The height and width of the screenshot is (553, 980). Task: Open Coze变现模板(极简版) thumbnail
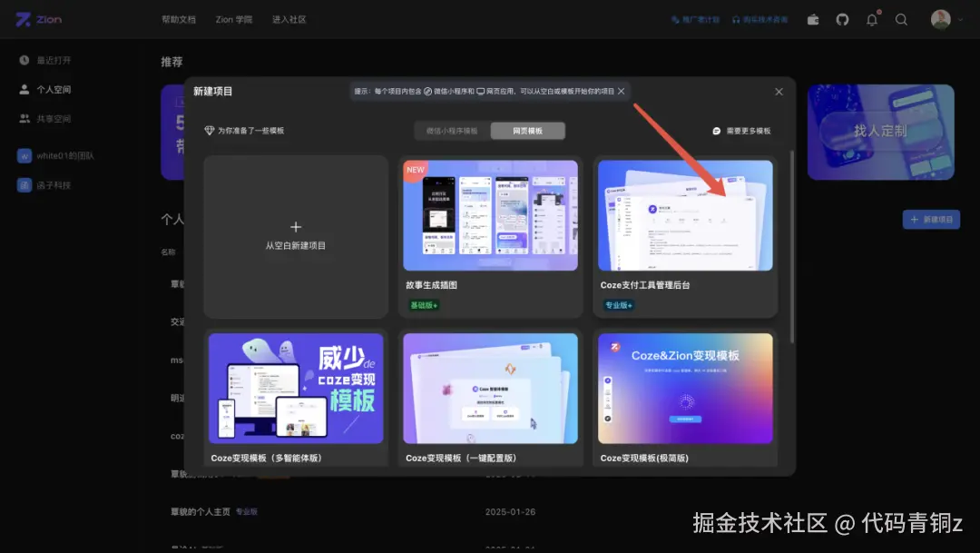point(685,388)
